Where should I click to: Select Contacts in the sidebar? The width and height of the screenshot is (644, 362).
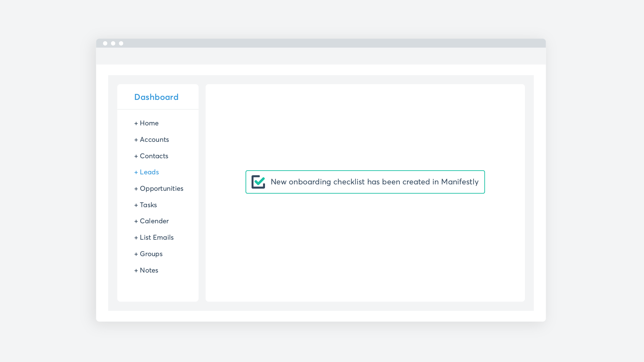click(x=151, y=156)
